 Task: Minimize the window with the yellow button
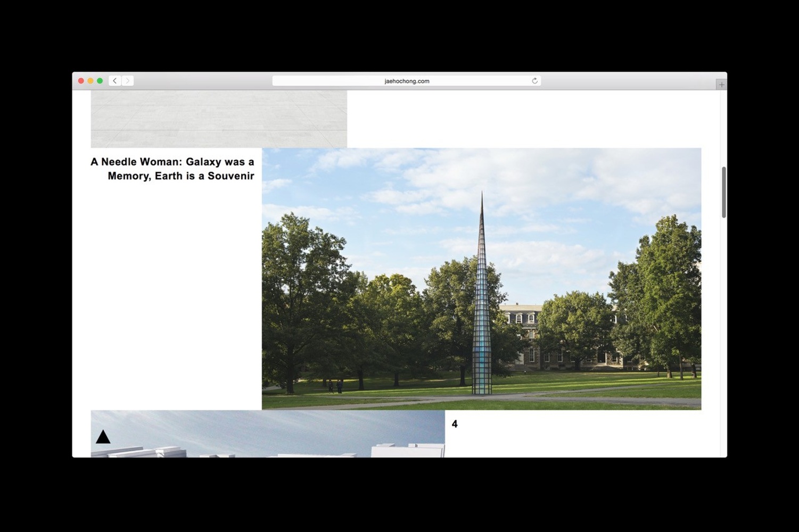[x=90, y=81]
